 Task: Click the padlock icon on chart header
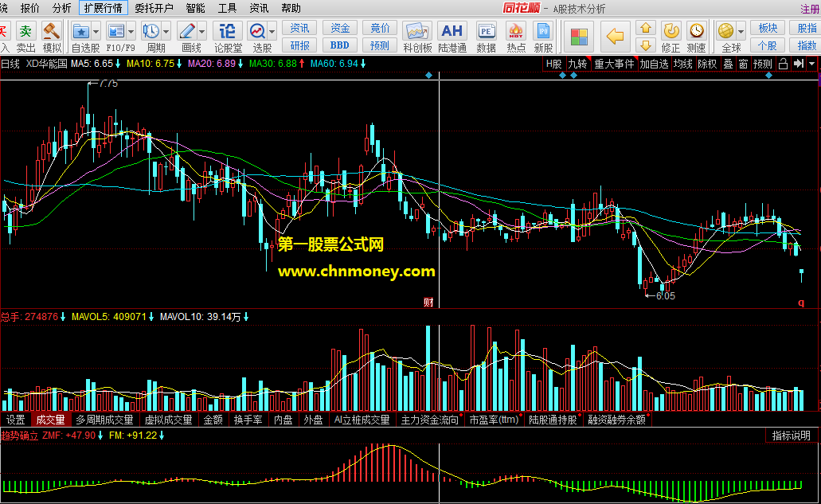click(x=783, y=64)
